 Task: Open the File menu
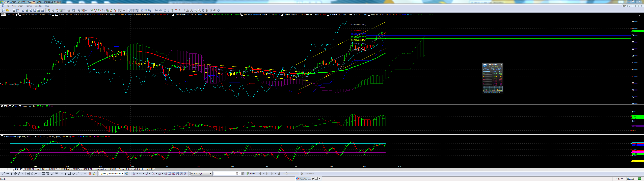(7, 6)
